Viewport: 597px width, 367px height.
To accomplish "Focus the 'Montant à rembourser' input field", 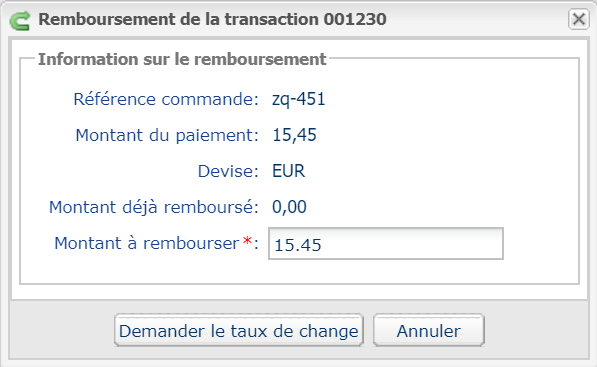I will tap(386, 244).
